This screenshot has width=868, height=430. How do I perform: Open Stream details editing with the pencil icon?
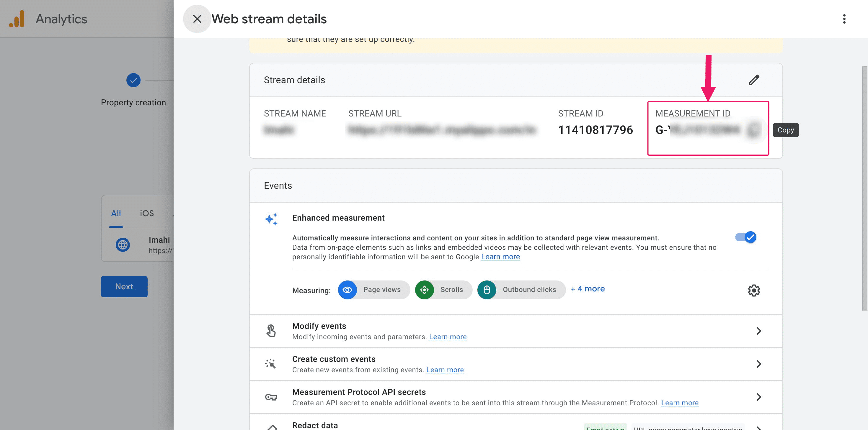(x=754, y=80)
